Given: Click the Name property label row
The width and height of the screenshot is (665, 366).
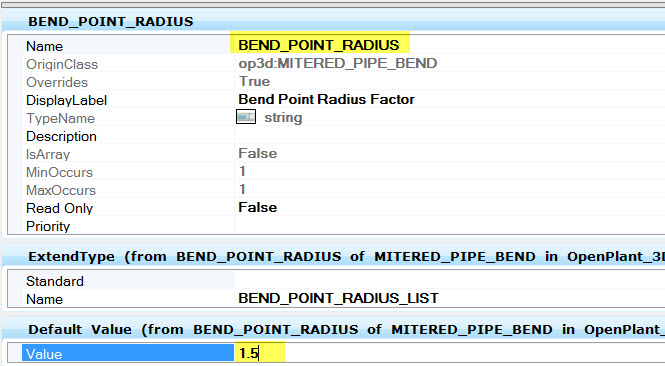Looking at the screenshot, I should click(x=128, y=46).
